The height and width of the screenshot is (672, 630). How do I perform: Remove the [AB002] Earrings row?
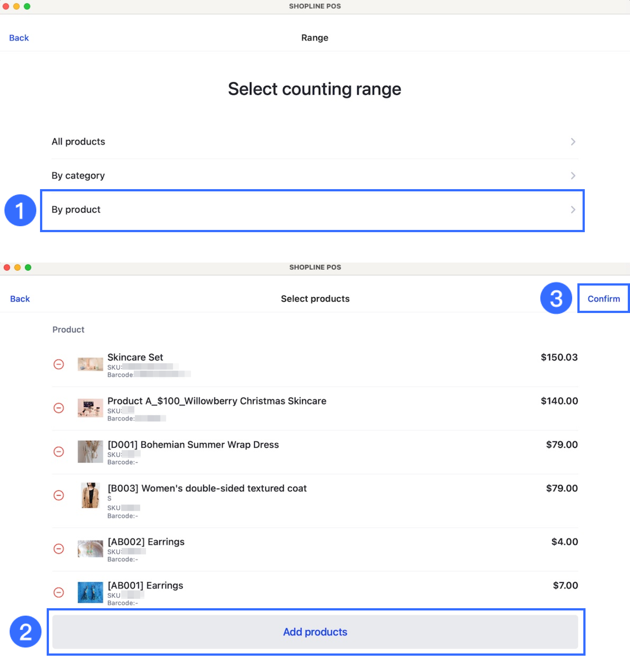[59, 549]
